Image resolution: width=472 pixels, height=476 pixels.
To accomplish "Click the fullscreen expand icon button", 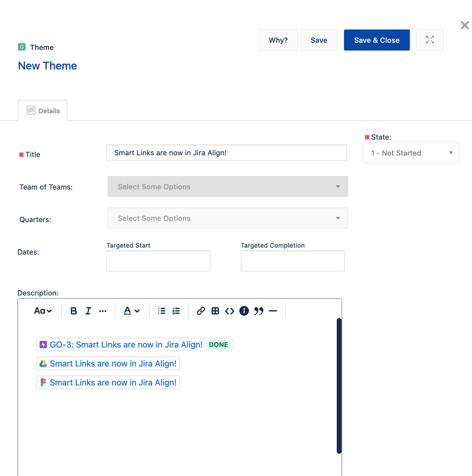I will [x=430, y=40].
